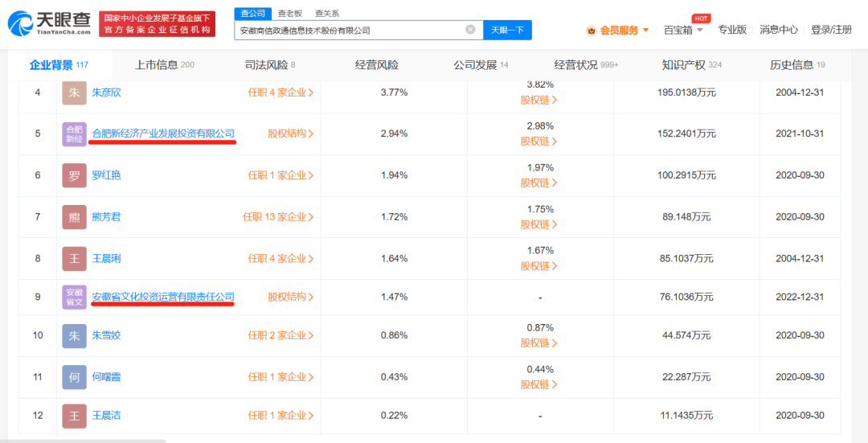Image resolution: width=868 pixels, height=443 pixels.
Task: Click 登录/注册 link
Action: click(x=831, y=30)
